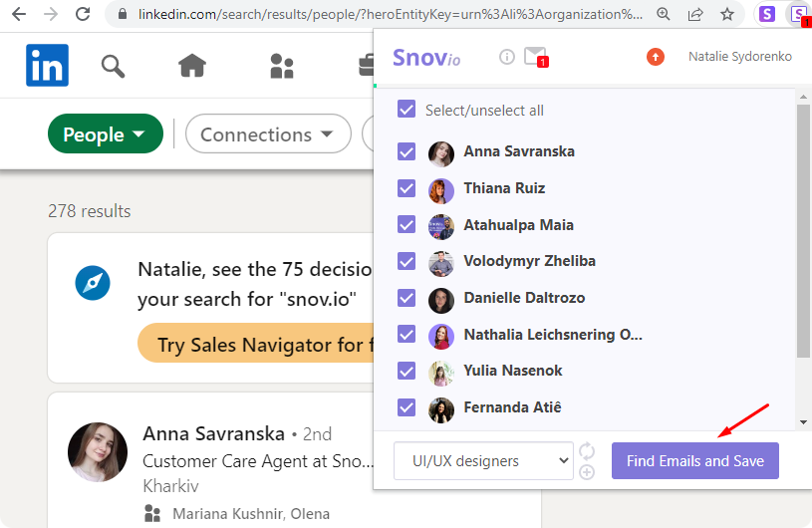Uncheck Volodymyr Zheliba checkbox
This screenshot has height=528, width=812.
tap(406, 261)
